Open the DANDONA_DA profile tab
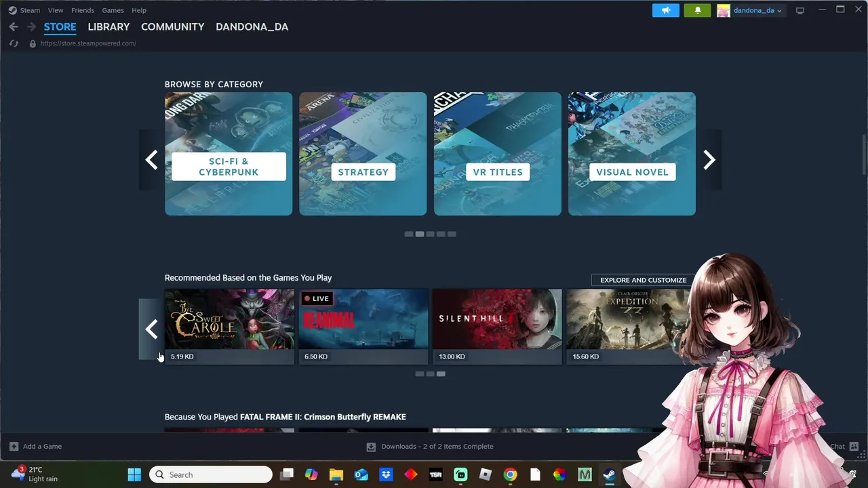Screen dimensions: 868x488 tap(252, 27)
